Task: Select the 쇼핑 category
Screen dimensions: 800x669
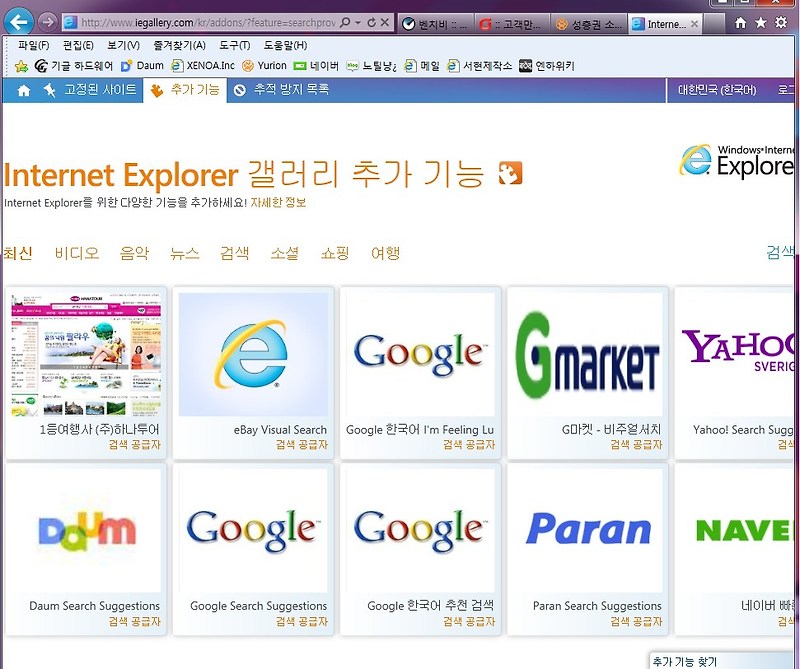Action: click(335, 253)
